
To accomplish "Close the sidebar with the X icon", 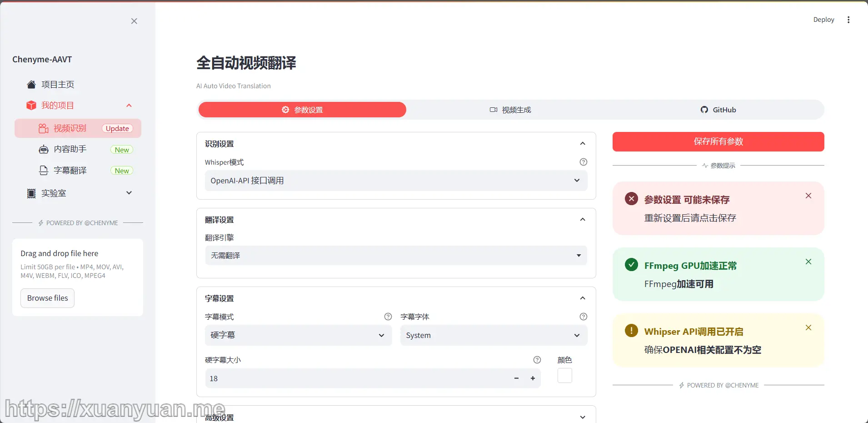I will tap(134, 21).
